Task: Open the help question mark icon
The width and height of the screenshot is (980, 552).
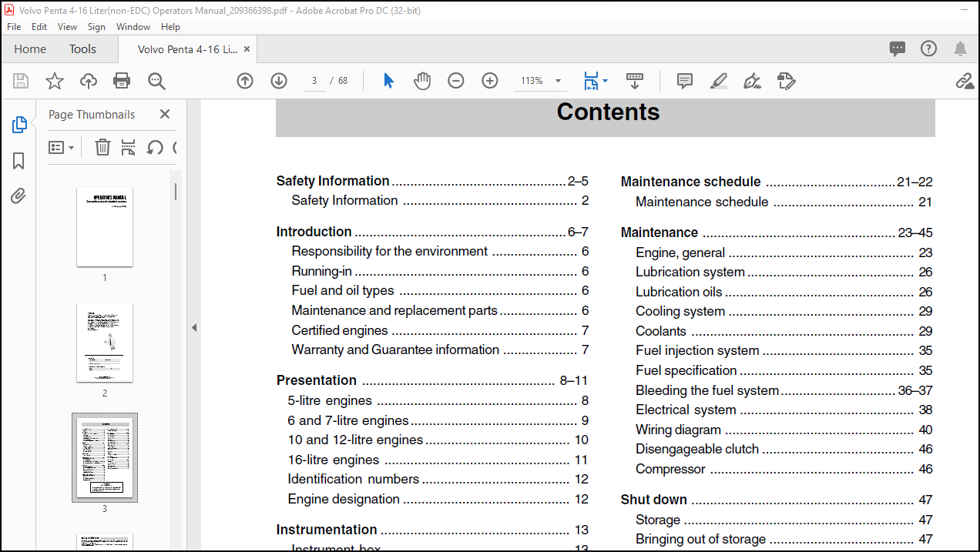Action: pyautogui.click(x=929, y=49)
